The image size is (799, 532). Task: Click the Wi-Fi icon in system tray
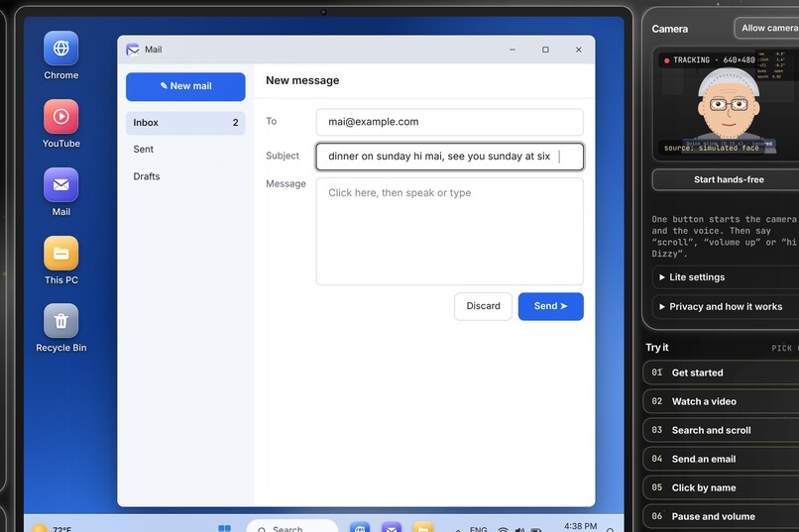point(503,529)
